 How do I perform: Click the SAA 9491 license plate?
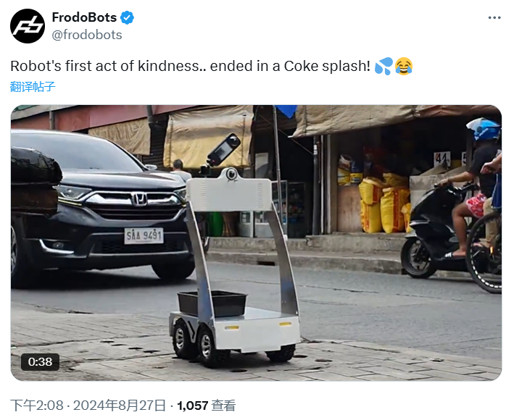144,235
